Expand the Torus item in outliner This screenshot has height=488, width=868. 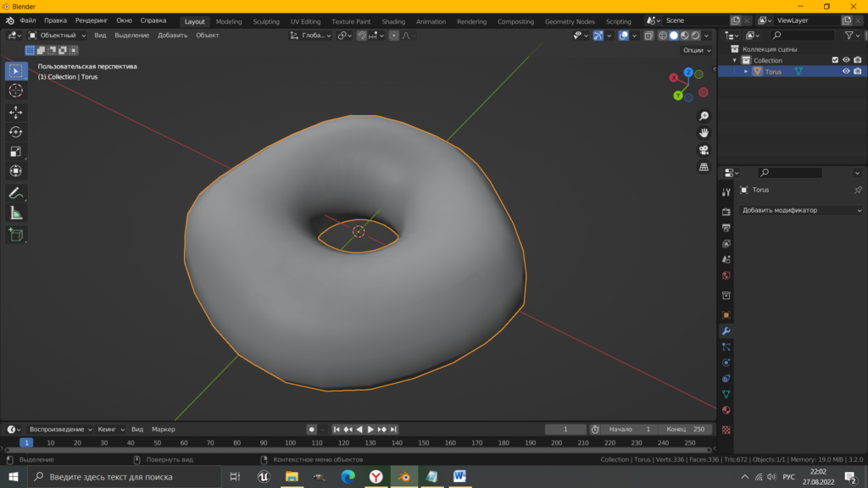tap(746, 72)
